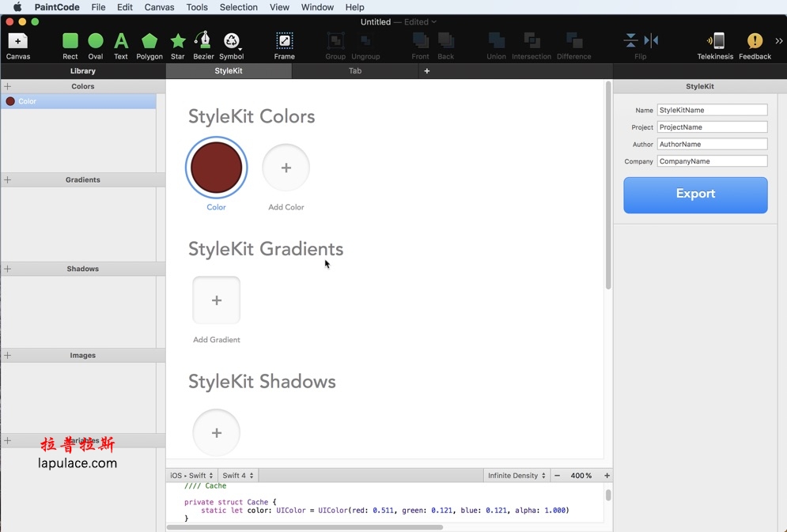Open the Help menu
The width and height of the screenshot is (787, 532).
click(x=354, y=7)
